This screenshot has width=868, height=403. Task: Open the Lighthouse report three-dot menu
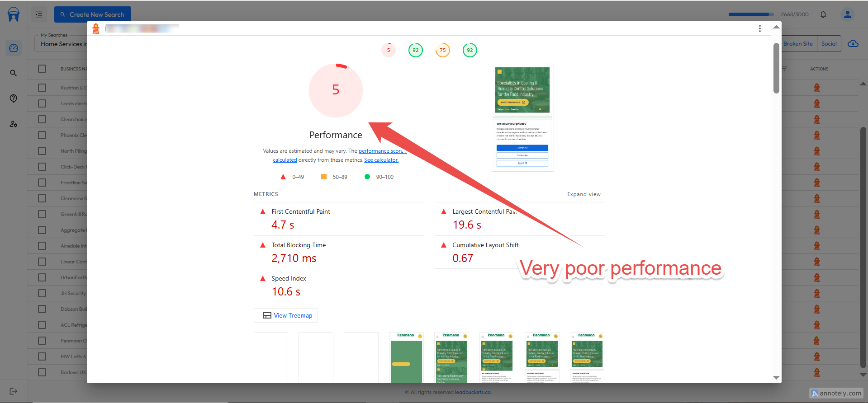pos(760,28)
